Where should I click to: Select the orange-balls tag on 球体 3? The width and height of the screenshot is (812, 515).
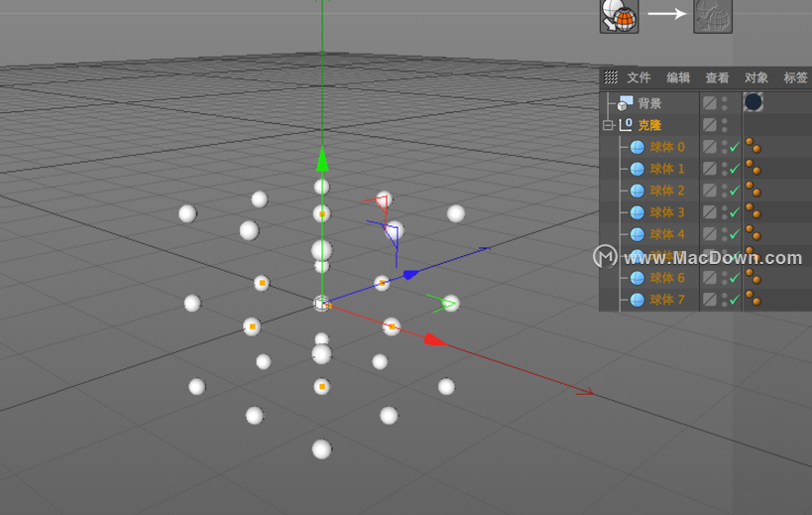pos(753,211)
